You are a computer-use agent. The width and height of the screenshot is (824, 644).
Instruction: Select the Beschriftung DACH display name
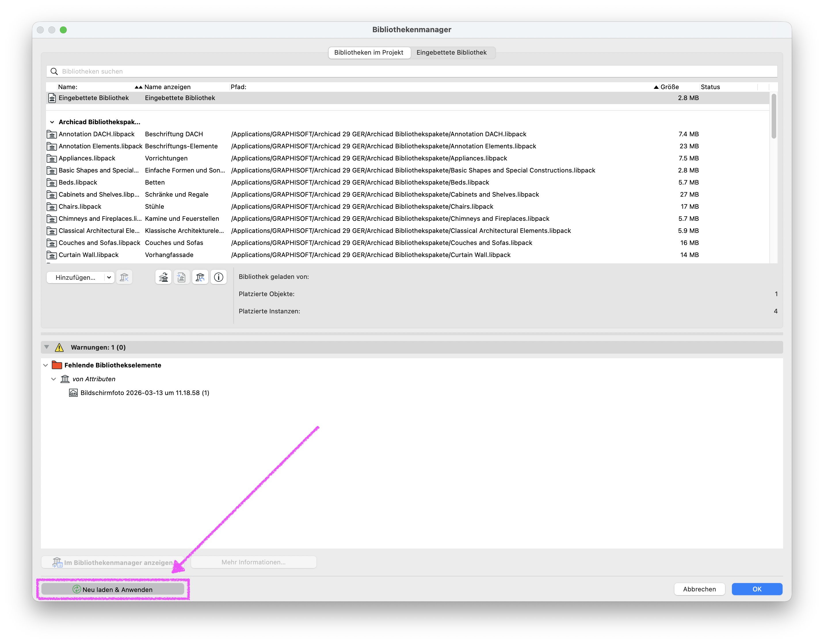point(174,134)
